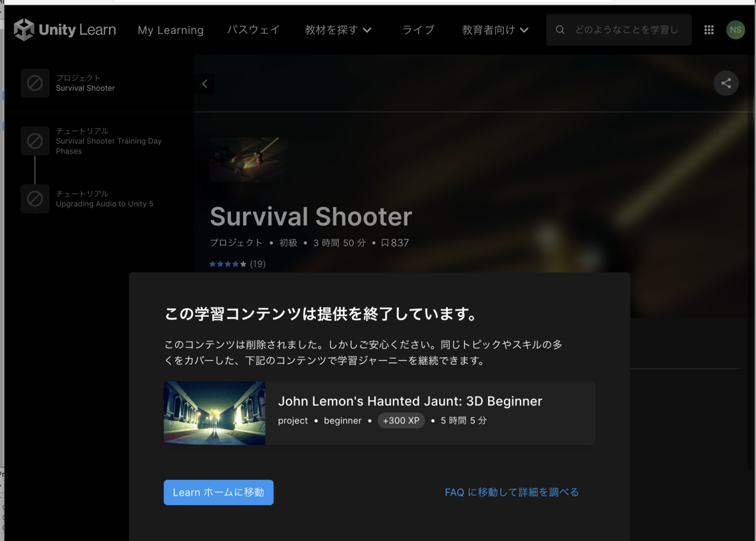The image size is (756, 541).
Task: Open the NS user avatar menu
Action: [735, 30]
